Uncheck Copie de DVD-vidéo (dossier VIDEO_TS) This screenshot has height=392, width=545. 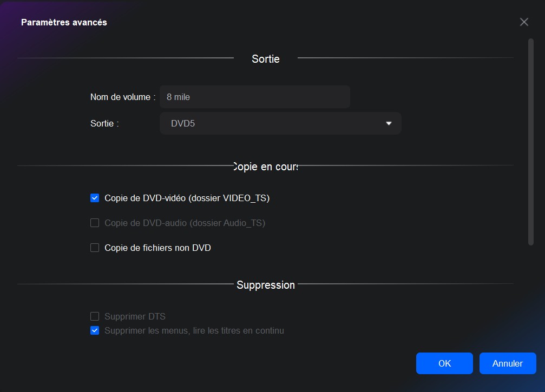click(95, 198)
